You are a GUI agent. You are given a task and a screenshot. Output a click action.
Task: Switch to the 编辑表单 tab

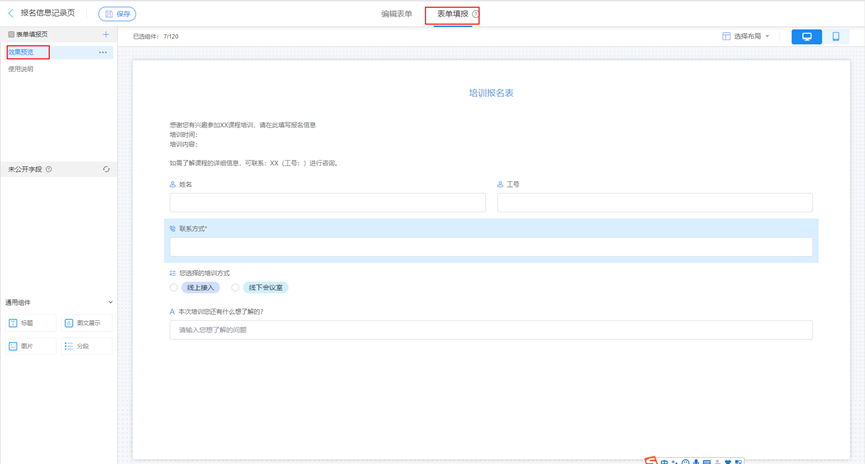pos(396,14)
